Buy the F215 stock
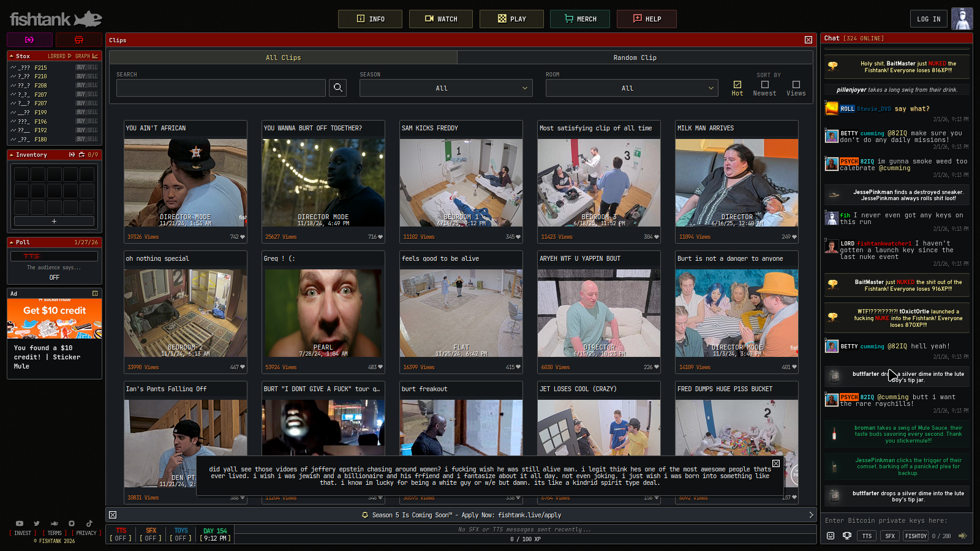 81,67
